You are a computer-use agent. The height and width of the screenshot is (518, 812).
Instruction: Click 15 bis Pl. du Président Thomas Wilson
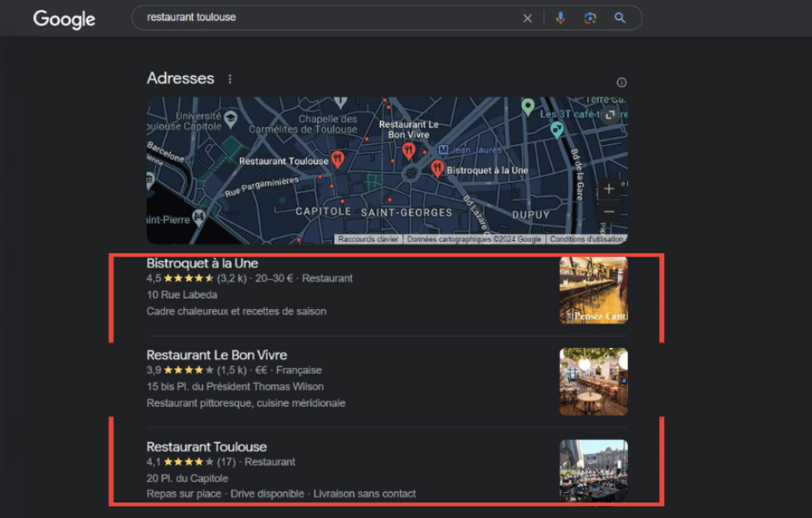(235, 387)
